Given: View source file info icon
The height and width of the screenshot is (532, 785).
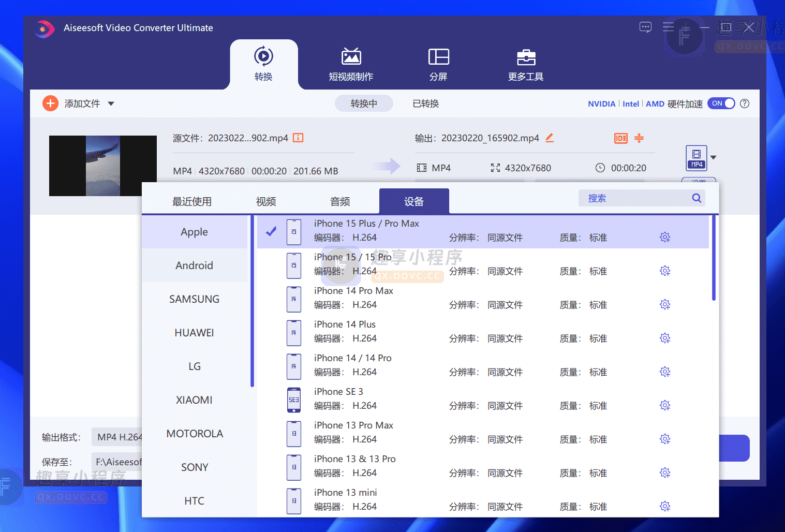Looking at the screenshot, I should click(298, 138).
